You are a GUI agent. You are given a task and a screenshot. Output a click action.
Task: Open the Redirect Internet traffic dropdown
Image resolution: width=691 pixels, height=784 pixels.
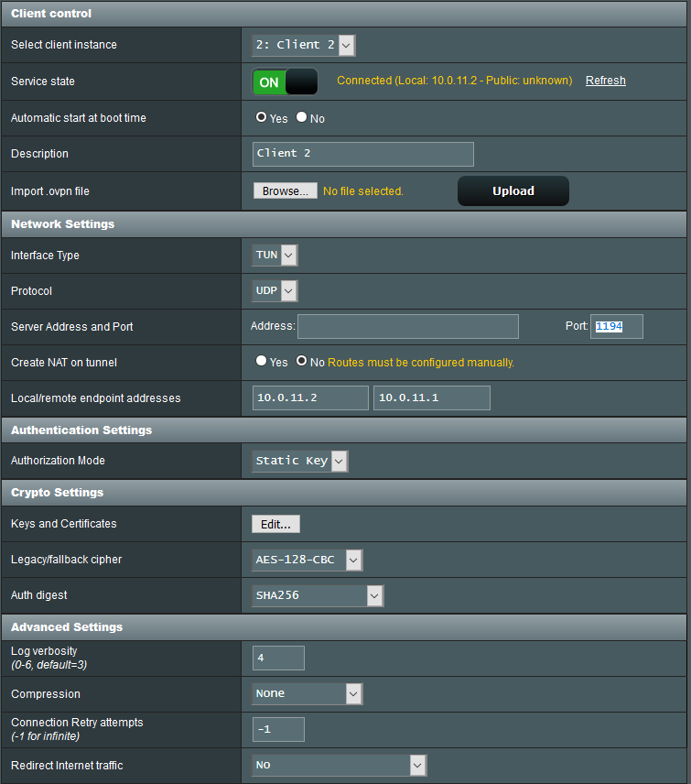point(339,765)
